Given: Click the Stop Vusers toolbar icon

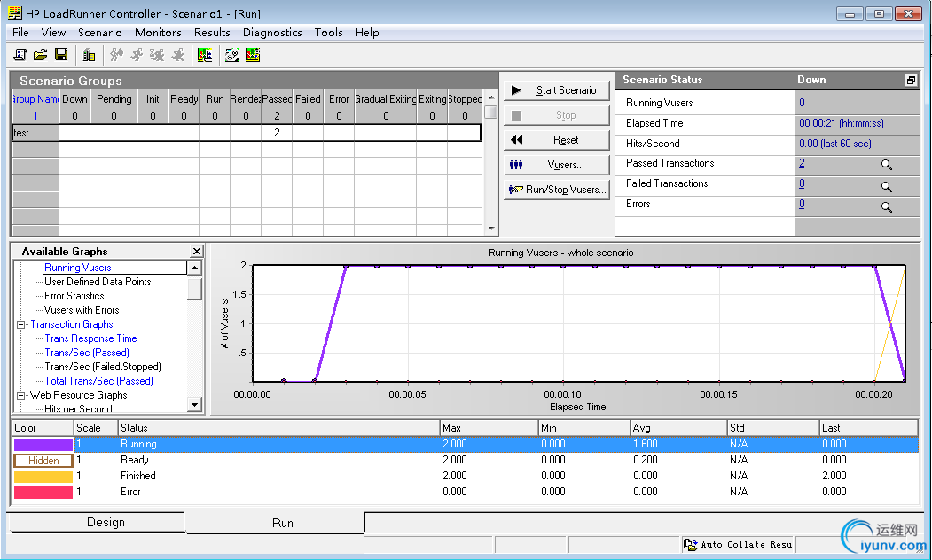Looking at the screenshot, I should coord(177,55).
